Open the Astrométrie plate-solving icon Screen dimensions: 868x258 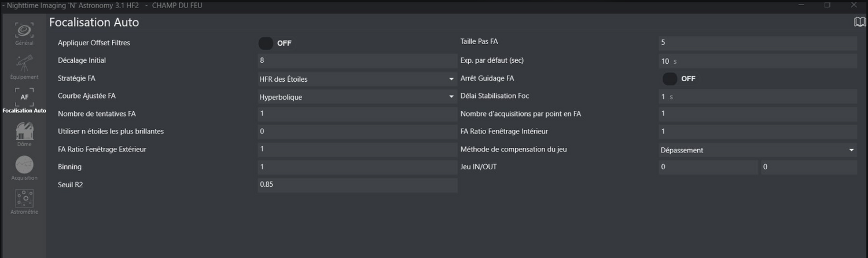coord(24,199)
